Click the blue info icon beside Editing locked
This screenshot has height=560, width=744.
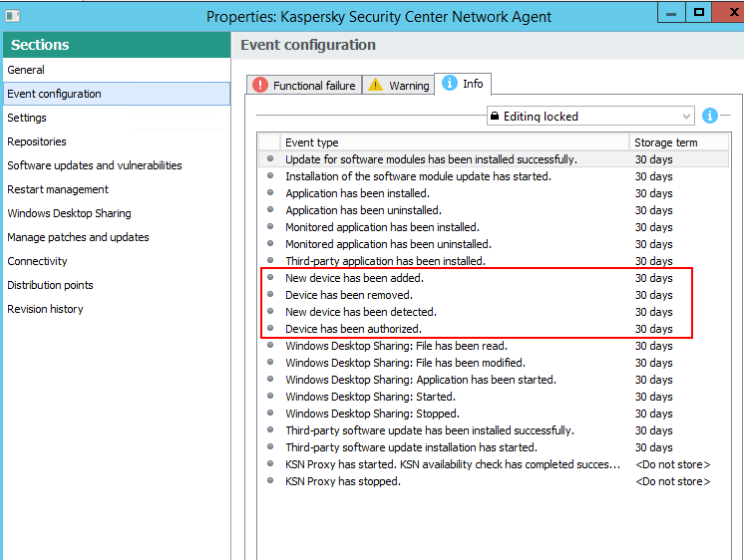pyautogui.click(x=709, y=116)
